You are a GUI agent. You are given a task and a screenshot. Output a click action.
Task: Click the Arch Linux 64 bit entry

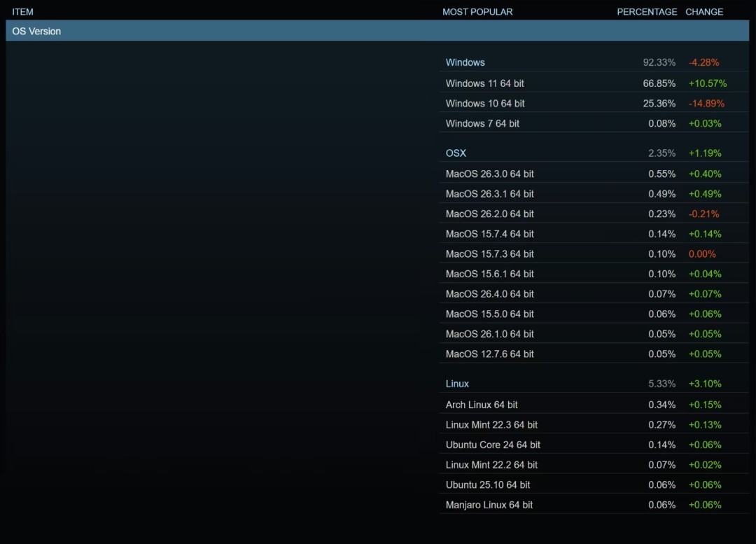click(482, 405)
